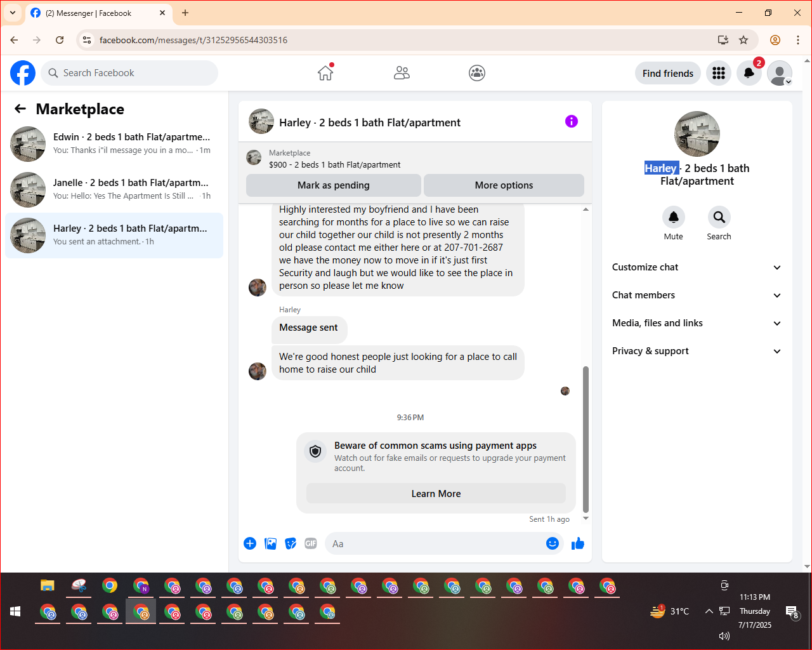
Task: Open the Snipping Tool taskbar icon
Action: 79,585
